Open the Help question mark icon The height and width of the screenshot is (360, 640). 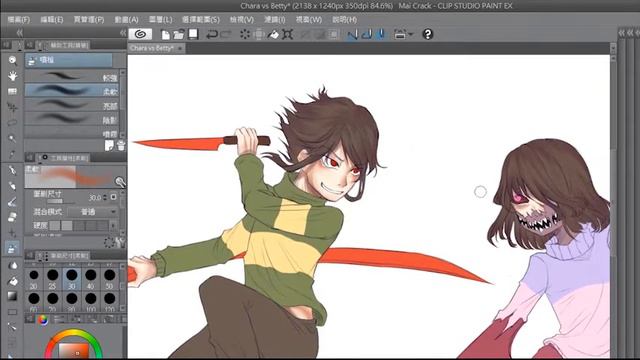pyautogui.click(x=427, y=34)
